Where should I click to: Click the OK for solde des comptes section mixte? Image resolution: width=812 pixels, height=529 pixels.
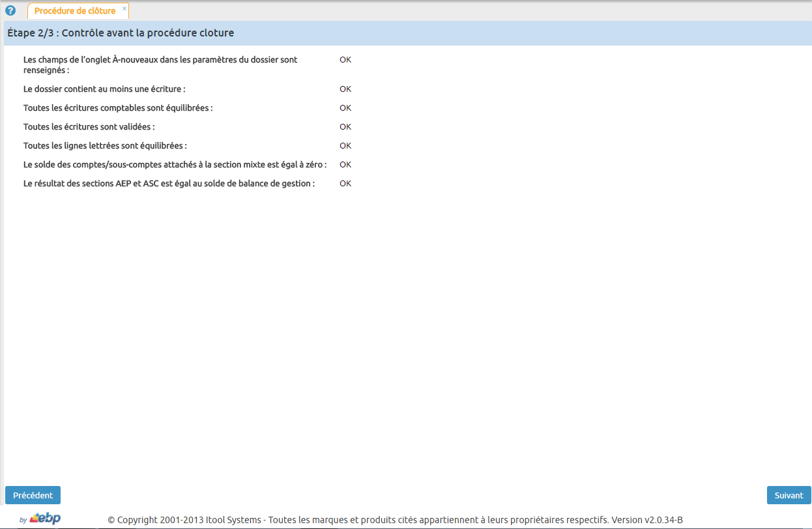[345, 164]
